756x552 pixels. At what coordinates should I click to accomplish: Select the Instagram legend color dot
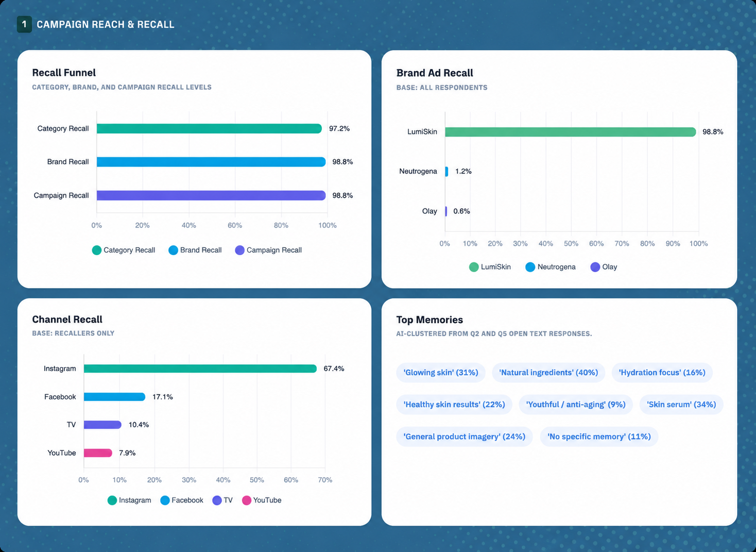(x=112, y=500)
